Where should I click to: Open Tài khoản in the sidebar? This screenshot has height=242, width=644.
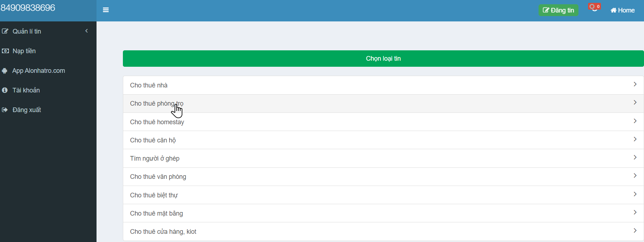coord(26,90)
